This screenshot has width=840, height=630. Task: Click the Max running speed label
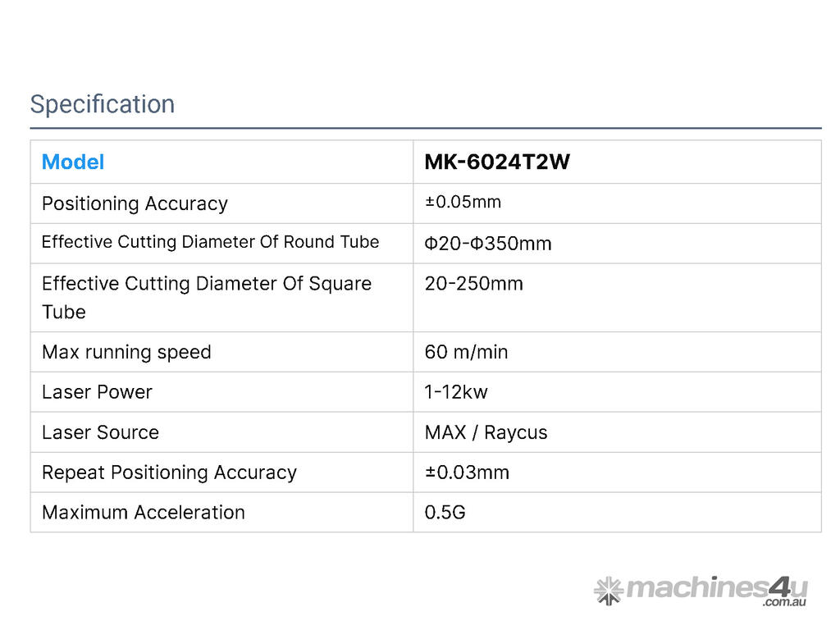(x=126, y=352)
